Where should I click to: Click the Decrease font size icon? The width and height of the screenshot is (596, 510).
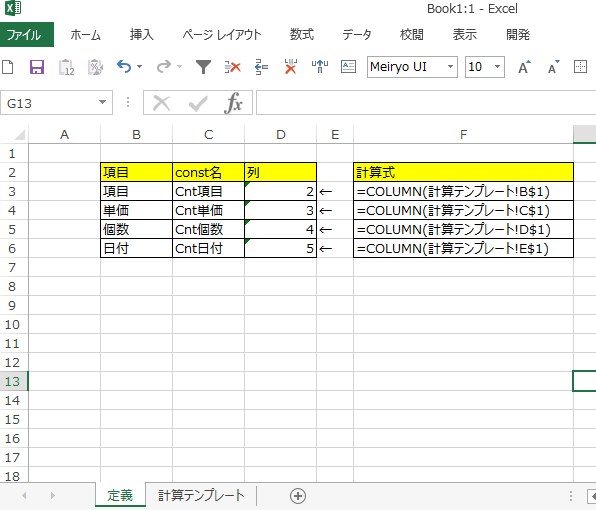click(x=553, y=67)
